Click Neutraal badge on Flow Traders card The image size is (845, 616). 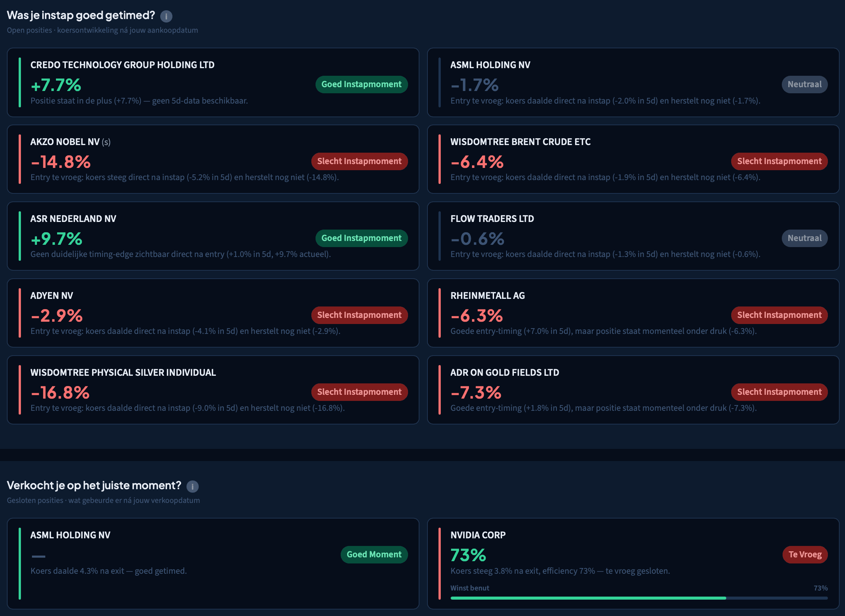pos(804,238)
